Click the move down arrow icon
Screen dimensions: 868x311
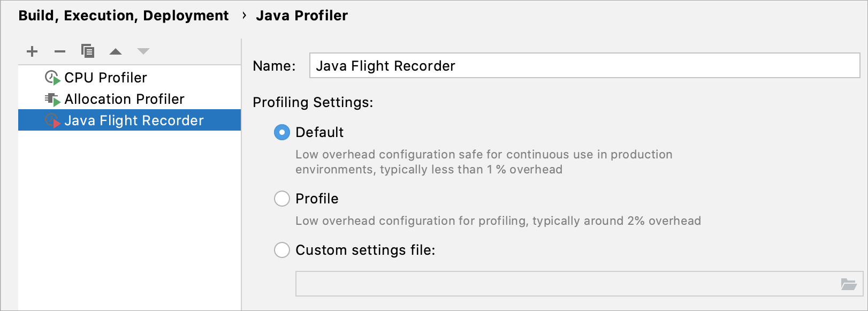pyautogui.click(x=143, y=51)
